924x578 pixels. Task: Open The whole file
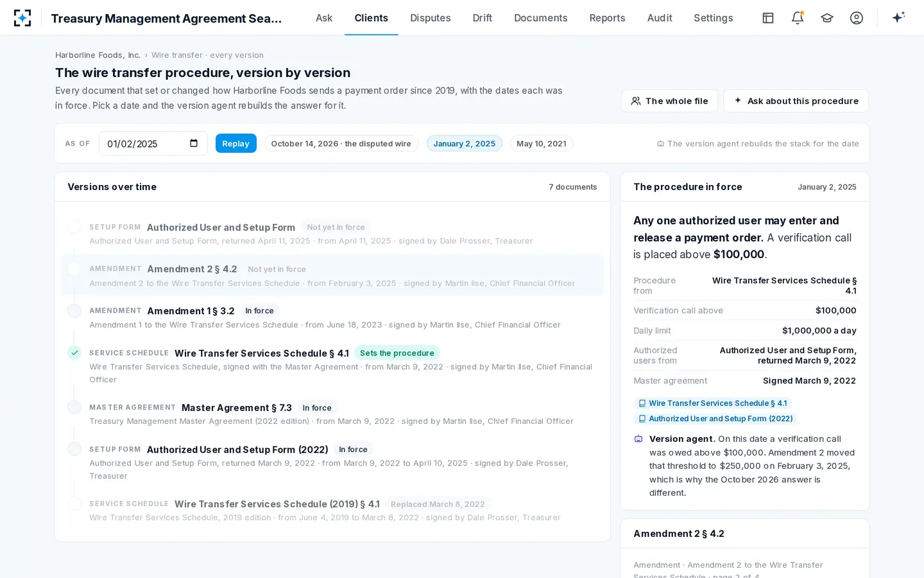(x=669, y=101)
